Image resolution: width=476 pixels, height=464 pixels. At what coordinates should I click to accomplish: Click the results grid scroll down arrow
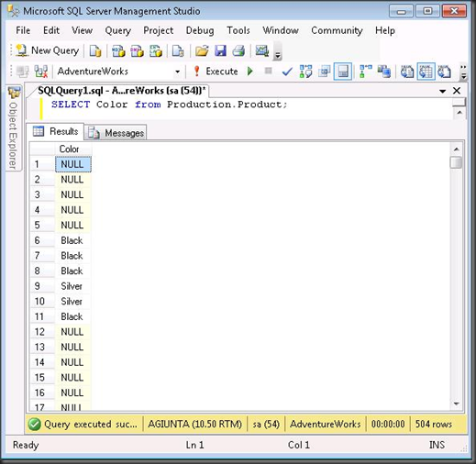(456, 403)
